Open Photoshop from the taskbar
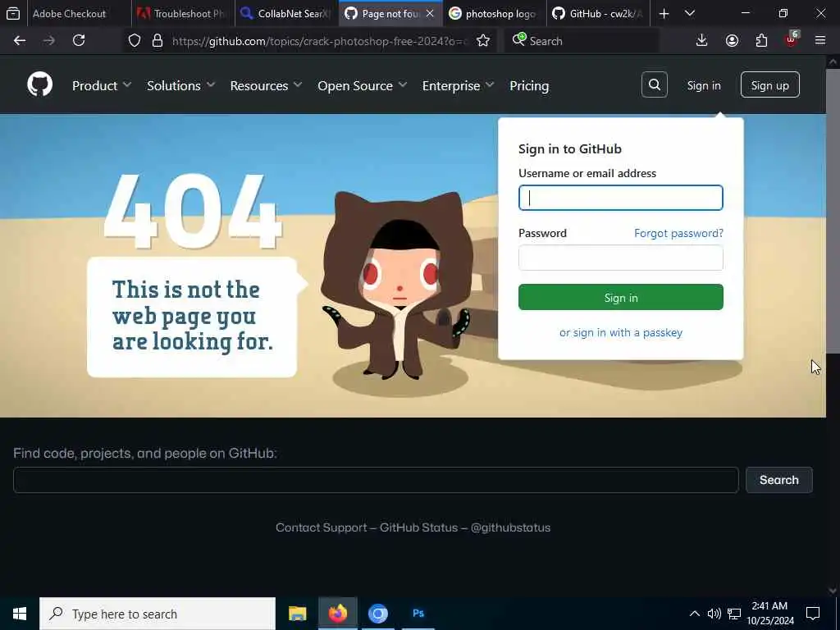The image size is (840, 630). [x=418, y=614]
